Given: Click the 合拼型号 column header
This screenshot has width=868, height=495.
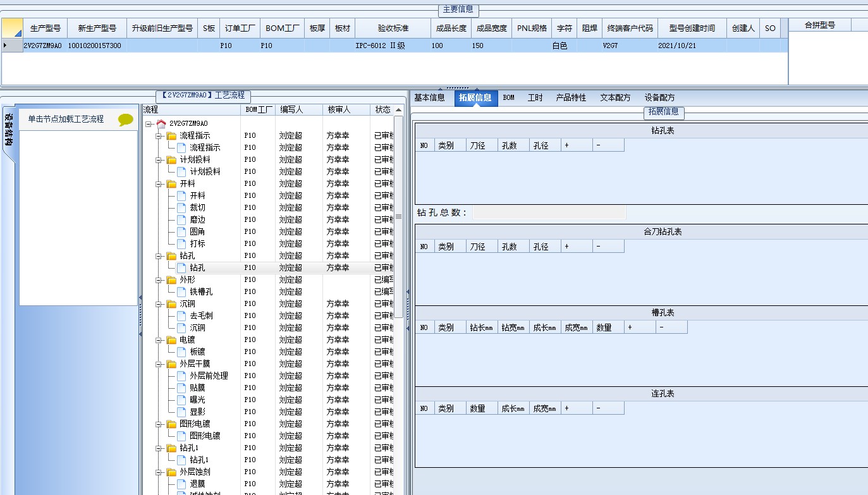Looking at the screenshot, I should [x=820, y=25].
